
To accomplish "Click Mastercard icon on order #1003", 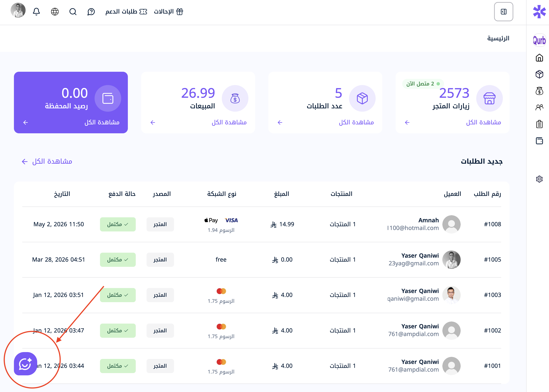I will 221,291.
